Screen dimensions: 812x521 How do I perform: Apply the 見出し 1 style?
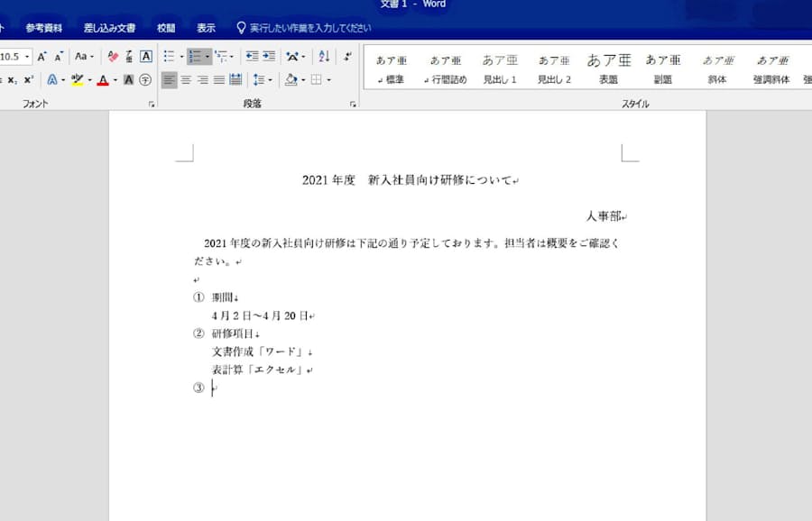(x=500, y=69)
